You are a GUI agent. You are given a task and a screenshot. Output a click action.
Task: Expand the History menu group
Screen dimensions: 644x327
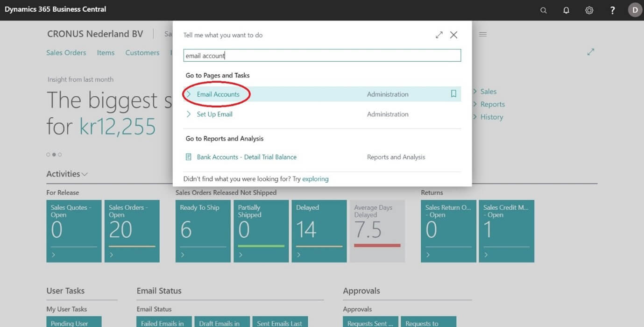tap(489, 117)
